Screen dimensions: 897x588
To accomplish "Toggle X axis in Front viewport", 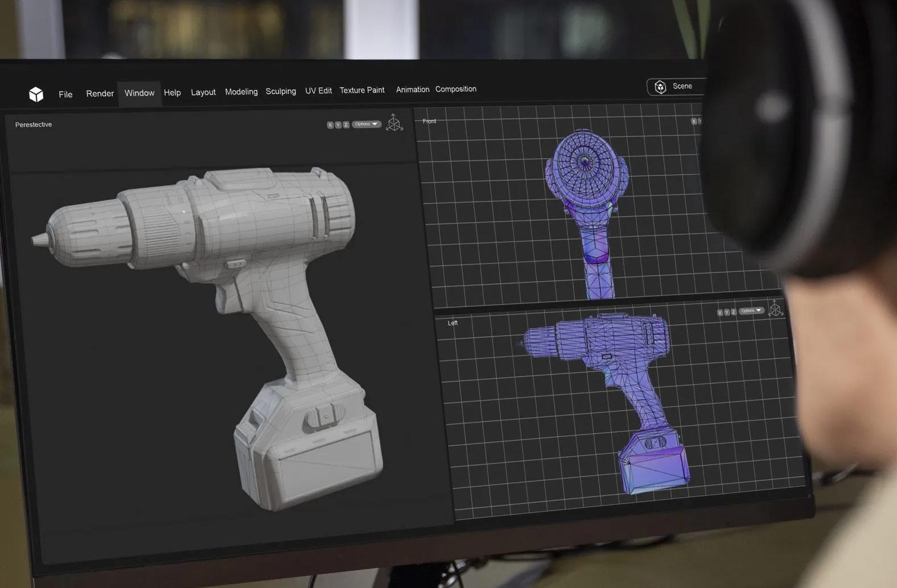I will click(694, 121).
